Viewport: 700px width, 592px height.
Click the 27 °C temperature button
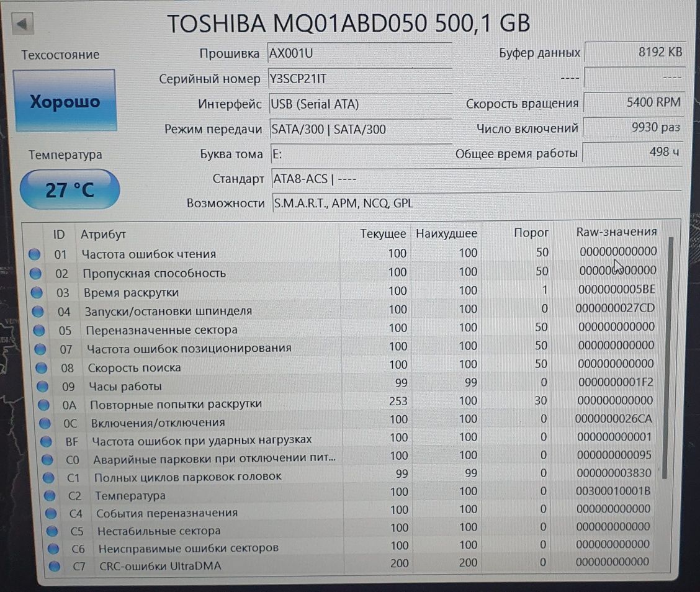[70, 190]
